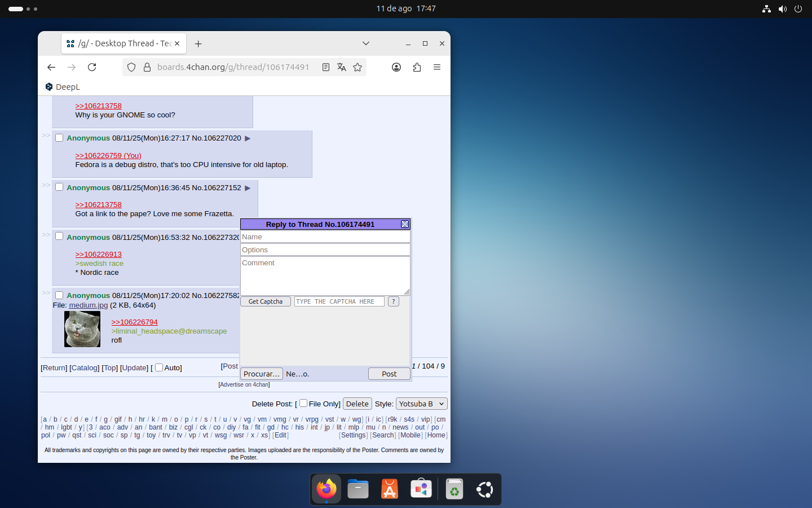Show site padlock connection information
The image size is (812, 508).
[147, 67]
